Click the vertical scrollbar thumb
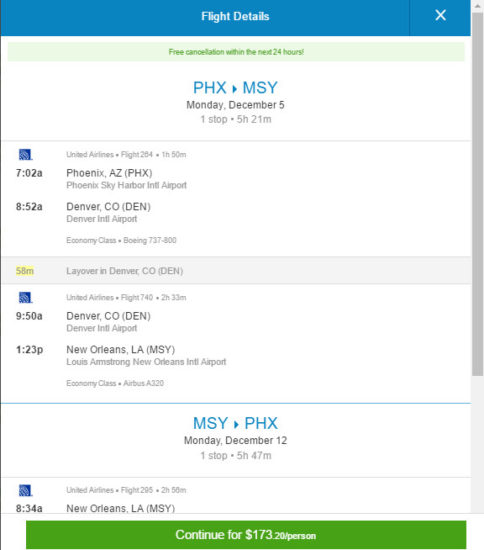 pyautogui.click(x=477, y=194)
